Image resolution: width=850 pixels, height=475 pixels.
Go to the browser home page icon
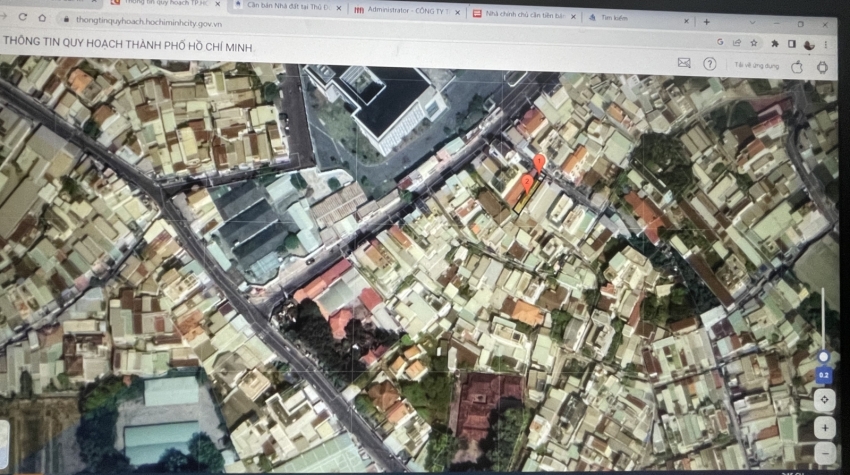click(x=42, y=18)
